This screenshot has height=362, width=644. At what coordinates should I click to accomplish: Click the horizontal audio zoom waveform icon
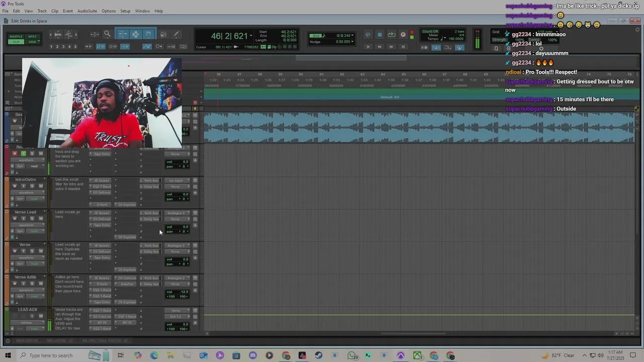57,34
